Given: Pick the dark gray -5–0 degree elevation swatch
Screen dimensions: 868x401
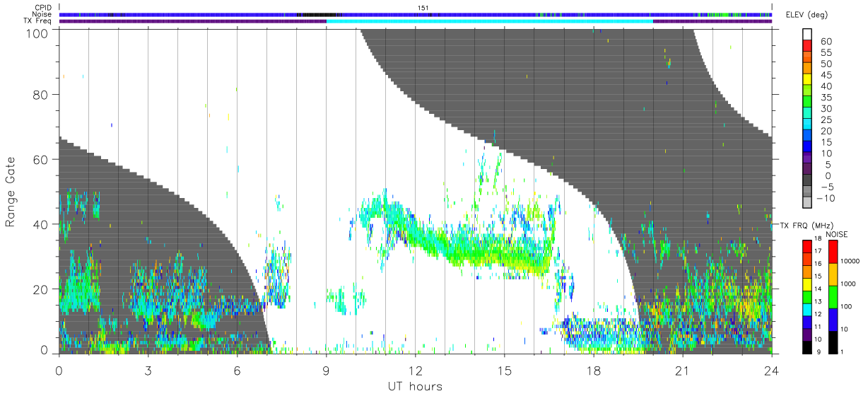Looking at the screenshot, I should pyautogui.click(x=808, y=181).
